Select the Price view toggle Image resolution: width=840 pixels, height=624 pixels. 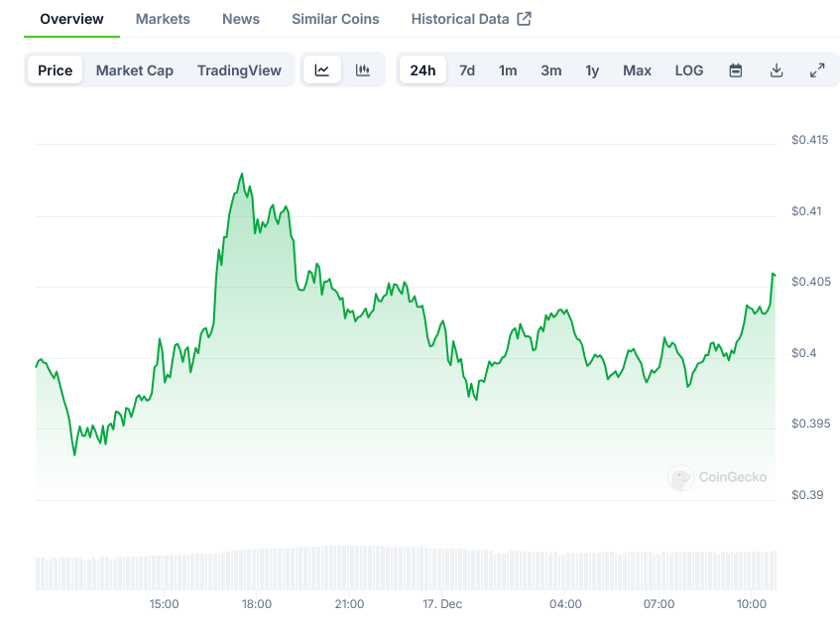[56, 70]
